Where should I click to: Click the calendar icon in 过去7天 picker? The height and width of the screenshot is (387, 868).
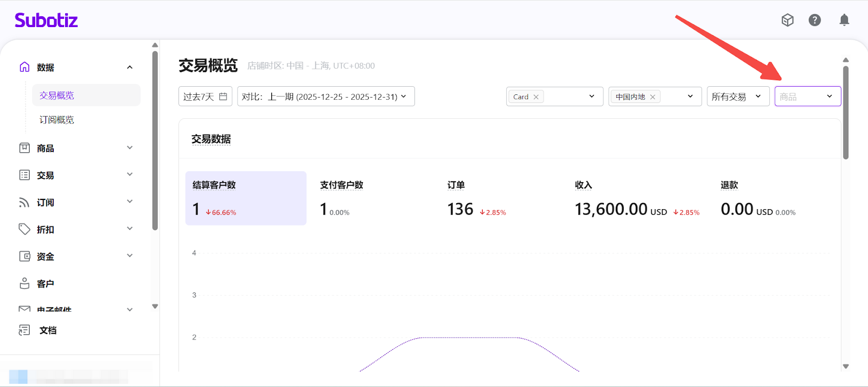(x=223, y=96)
